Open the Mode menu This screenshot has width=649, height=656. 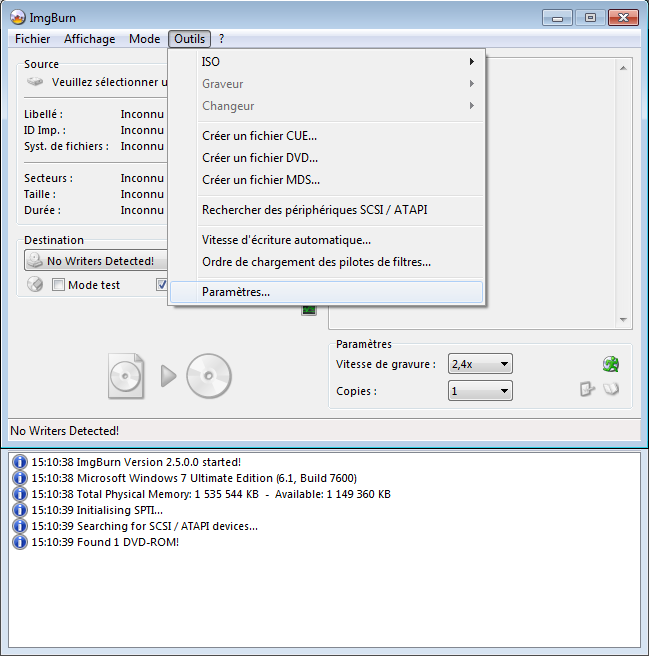pyautogui.click(x=144, y=39)
